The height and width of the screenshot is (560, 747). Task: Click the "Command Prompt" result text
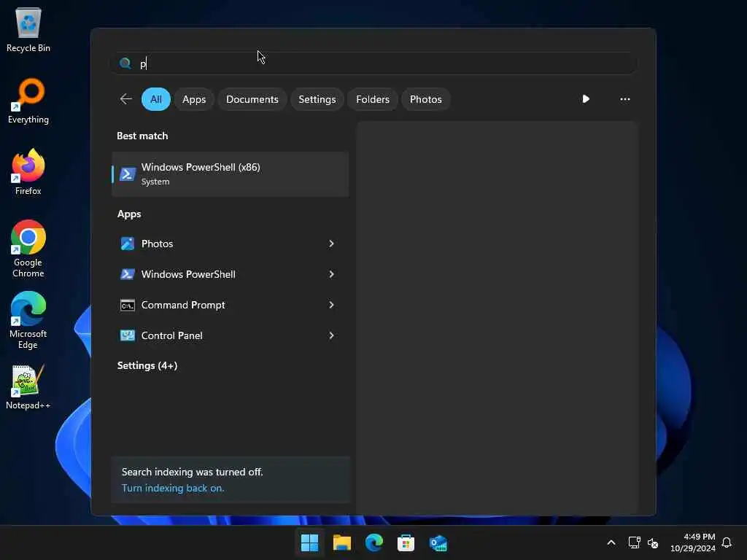(183, 305)
